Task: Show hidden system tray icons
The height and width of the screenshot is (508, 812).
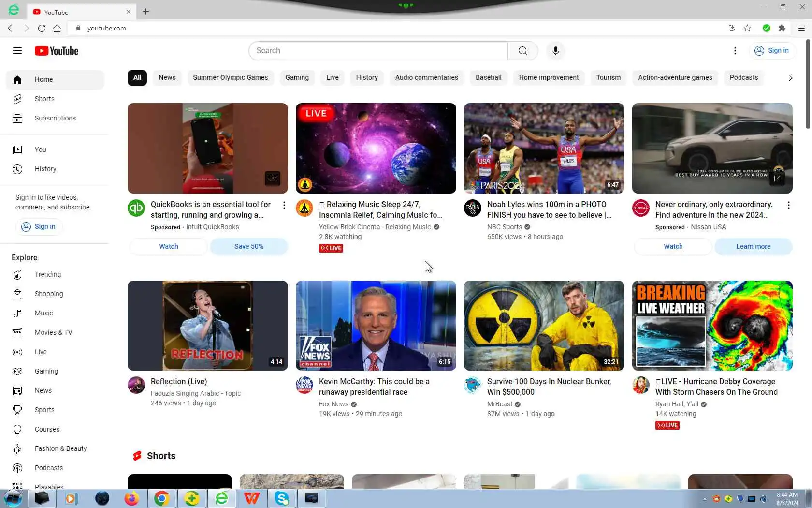Action: (705, 499)
